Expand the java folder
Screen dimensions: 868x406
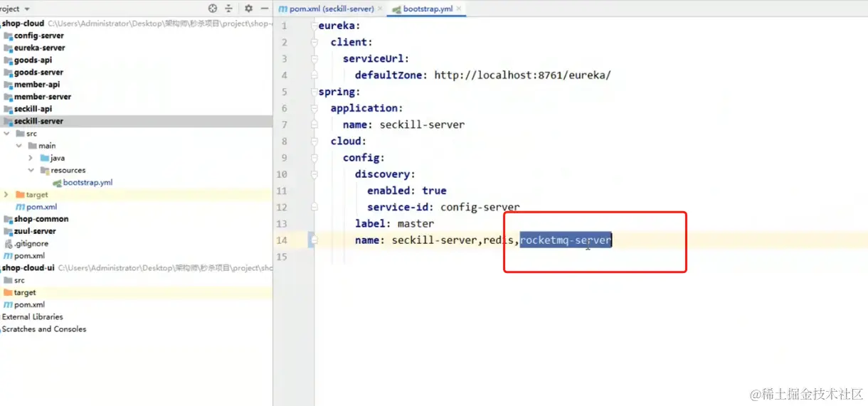coord(31,158)
